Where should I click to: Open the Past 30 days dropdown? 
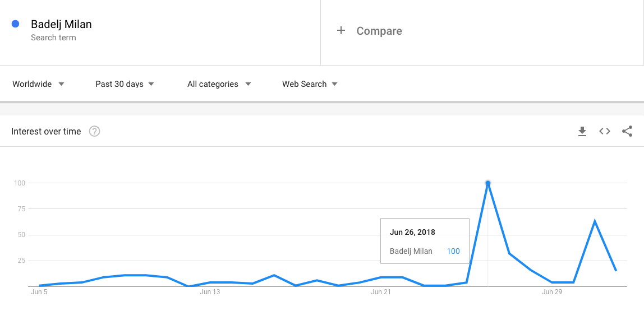pyautogui.click(x=125, y=84)
